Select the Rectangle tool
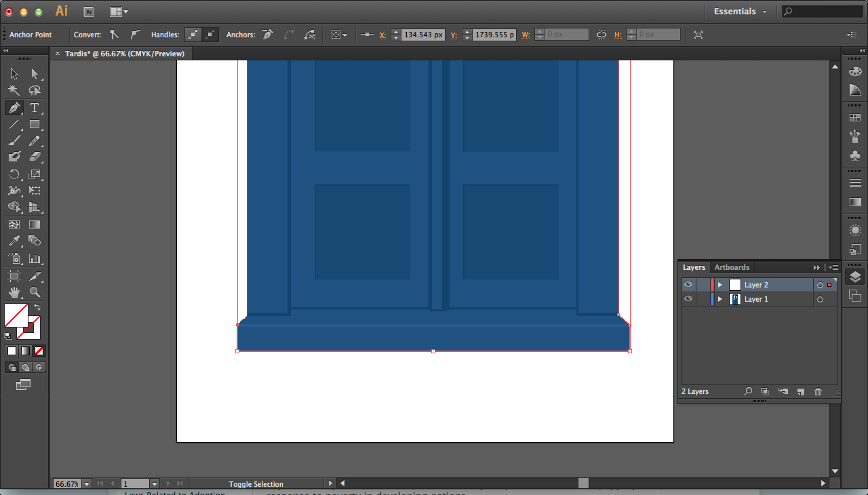The image size is (868, 495). pyautogui.click(x=35, y=124)
